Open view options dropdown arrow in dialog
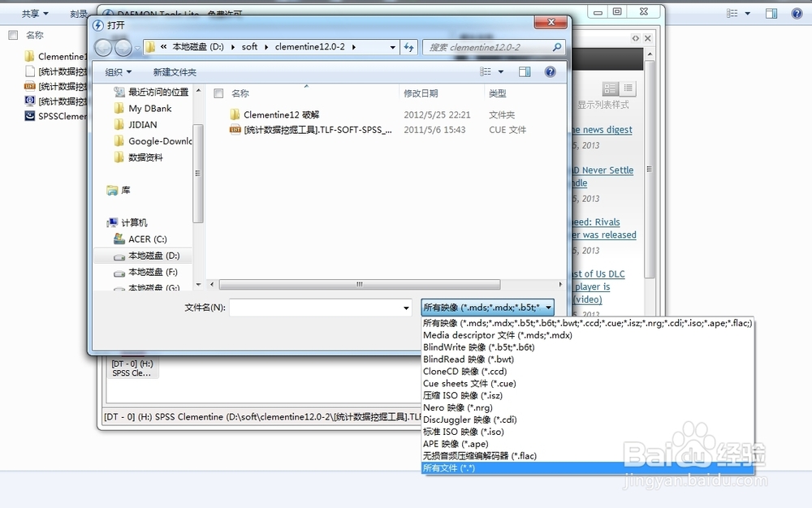The image size is (812, 508). (501, 71)
